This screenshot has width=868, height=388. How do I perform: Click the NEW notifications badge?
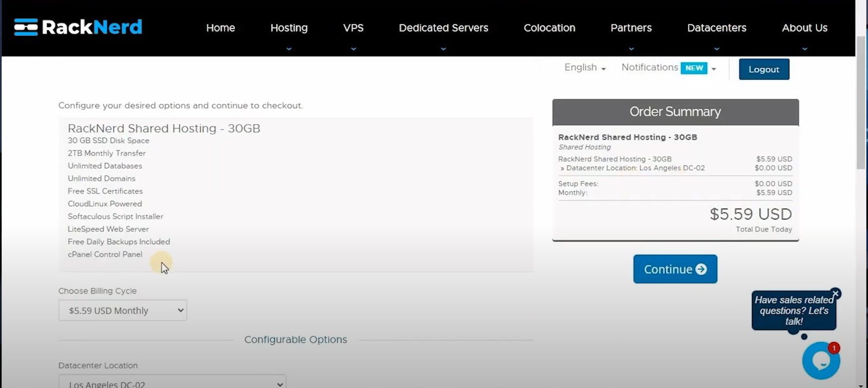(694, 68)
